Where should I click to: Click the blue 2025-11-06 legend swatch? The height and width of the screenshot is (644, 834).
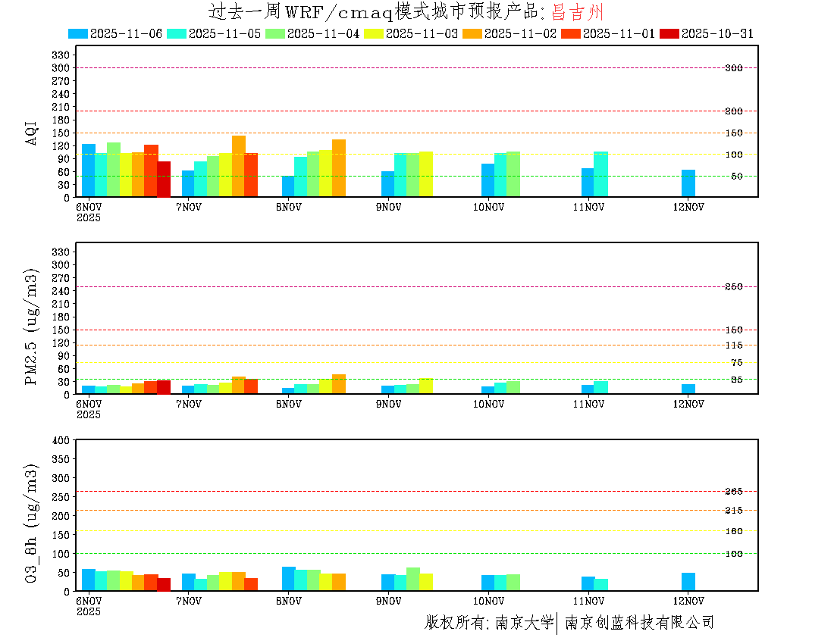coord(78,33)
